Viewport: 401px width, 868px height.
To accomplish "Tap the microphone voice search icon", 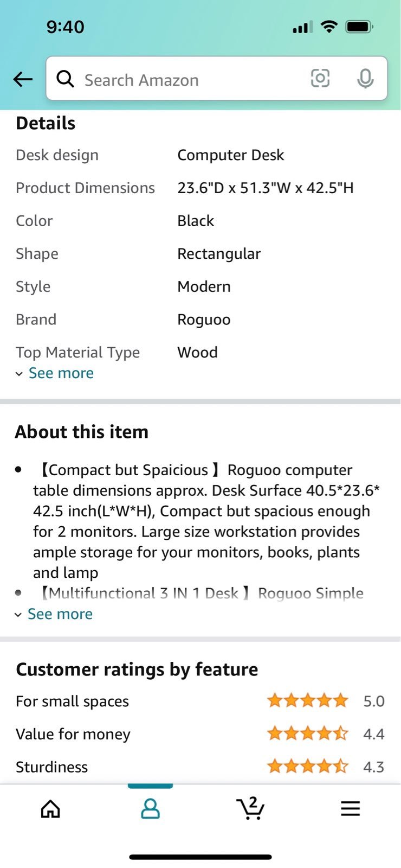I will point(366,79).
